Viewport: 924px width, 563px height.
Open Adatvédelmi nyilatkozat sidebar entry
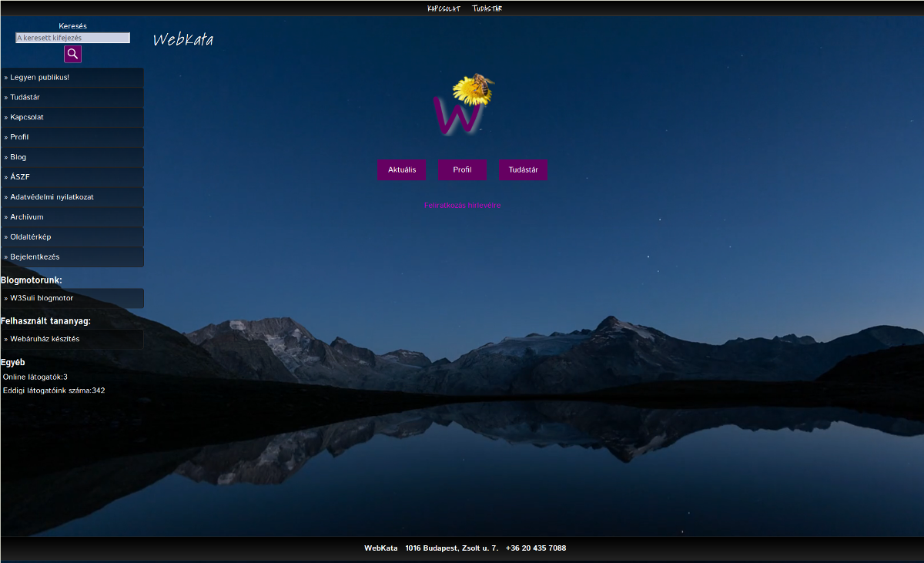tap(52, 197)
